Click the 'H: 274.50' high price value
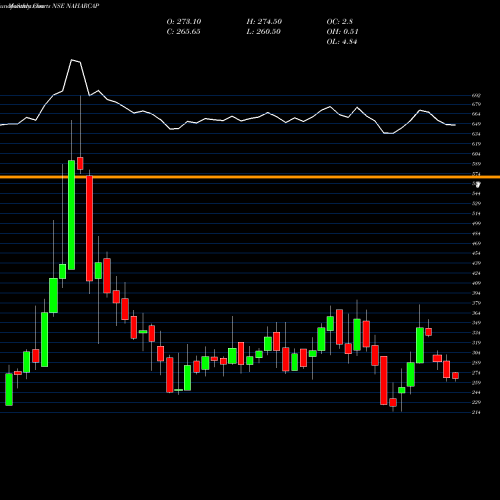The image size is (500, 500). pos(264,22)
